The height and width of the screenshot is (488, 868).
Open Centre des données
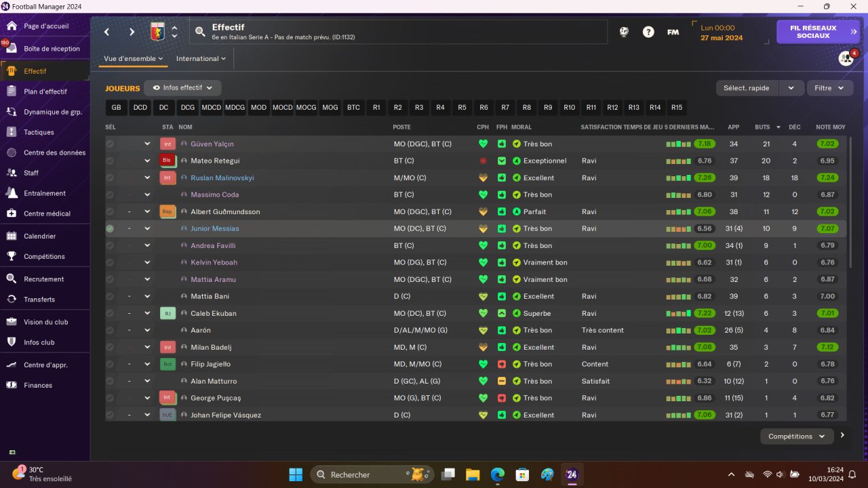pyautogui.click(x=45, y=152)
